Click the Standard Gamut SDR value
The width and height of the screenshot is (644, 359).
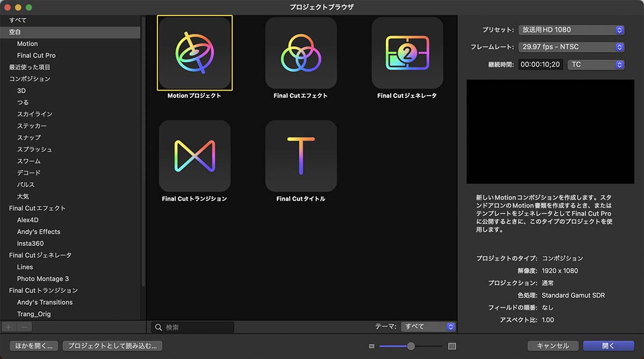click(x=573, y=295)
